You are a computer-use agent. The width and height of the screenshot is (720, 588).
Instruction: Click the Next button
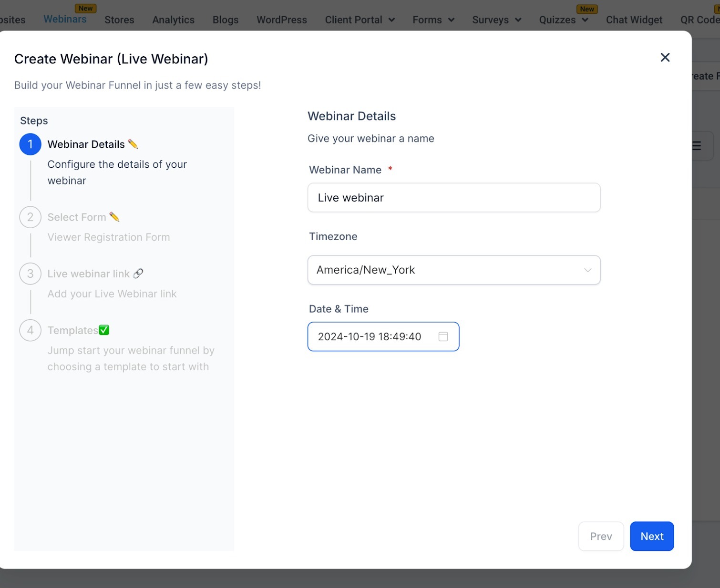click(652, 537)
